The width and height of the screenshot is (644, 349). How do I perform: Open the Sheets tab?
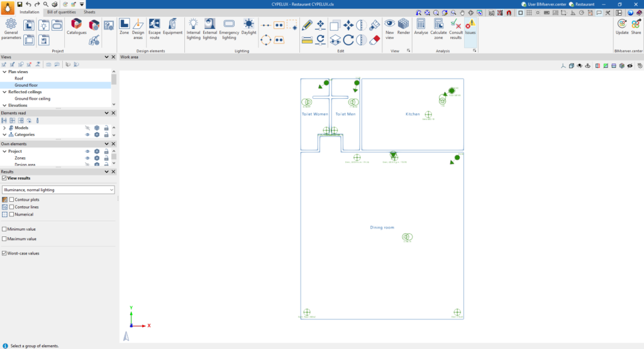click(90, 12)
